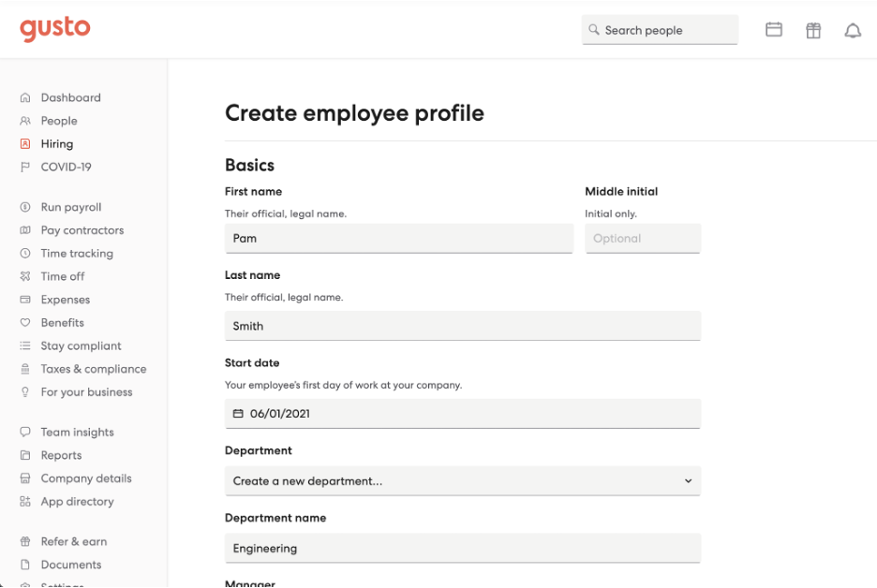This screenshot has height=588, width=877.
Task: Open COVID-19 resources
Action: tap(66, 167)
